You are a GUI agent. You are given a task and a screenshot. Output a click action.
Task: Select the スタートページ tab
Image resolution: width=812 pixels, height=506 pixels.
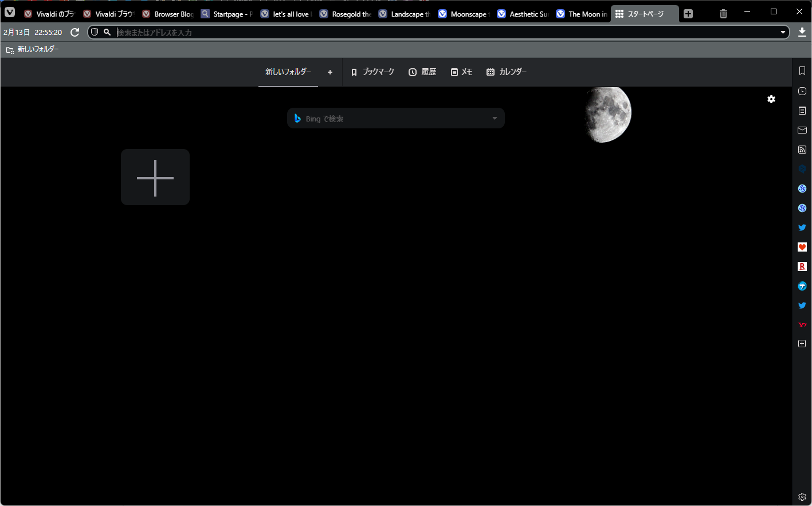(645, 14)
